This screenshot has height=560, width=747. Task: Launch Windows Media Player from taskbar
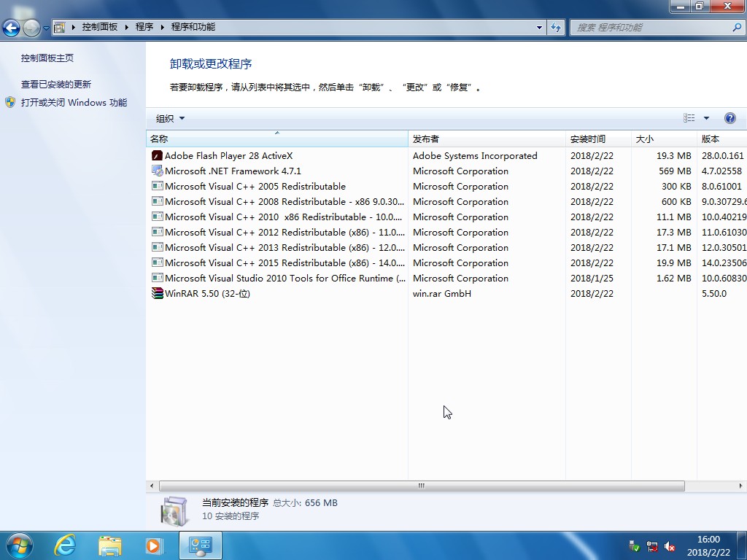(x=153, y=545)
